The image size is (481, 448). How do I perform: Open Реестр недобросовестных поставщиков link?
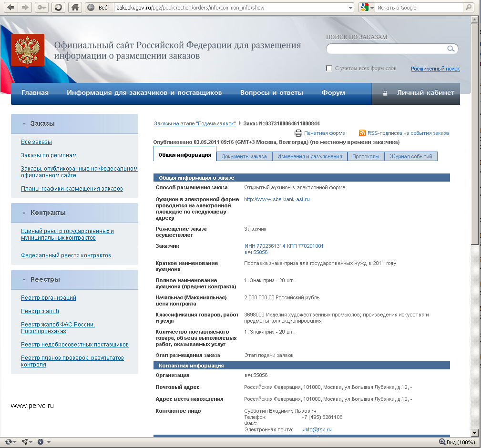coord(75,345)
